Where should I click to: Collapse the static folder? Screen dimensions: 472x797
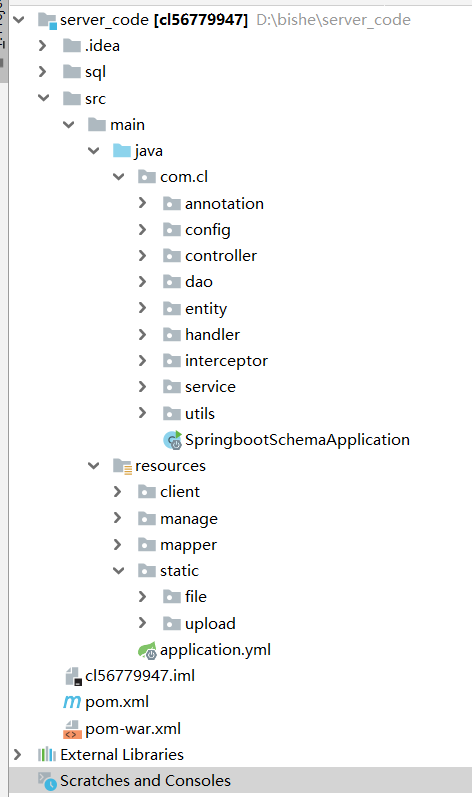pyautogui.click(x=118, y=571)
